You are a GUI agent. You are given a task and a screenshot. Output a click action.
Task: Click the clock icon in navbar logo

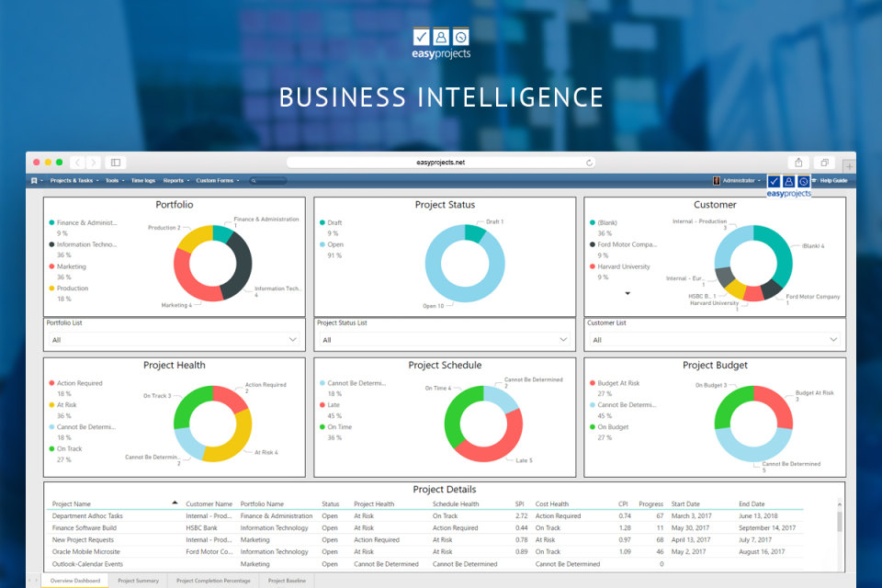coord(803,181)
